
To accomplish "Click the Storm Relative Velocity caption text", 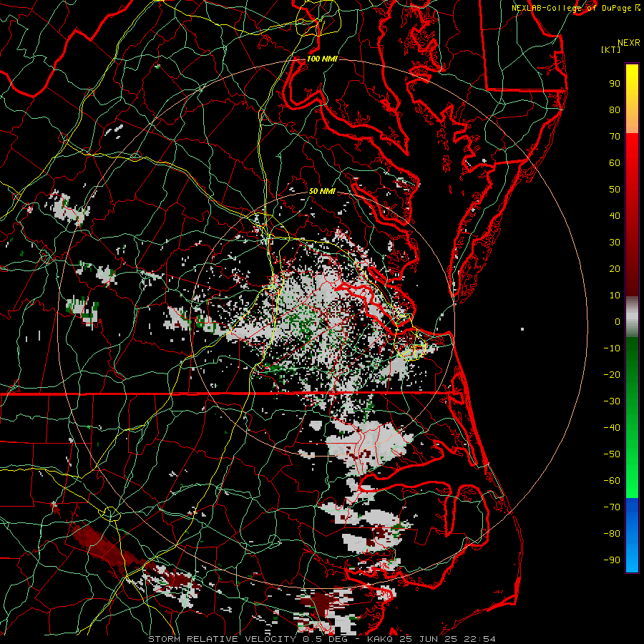I will coord(321,639).
